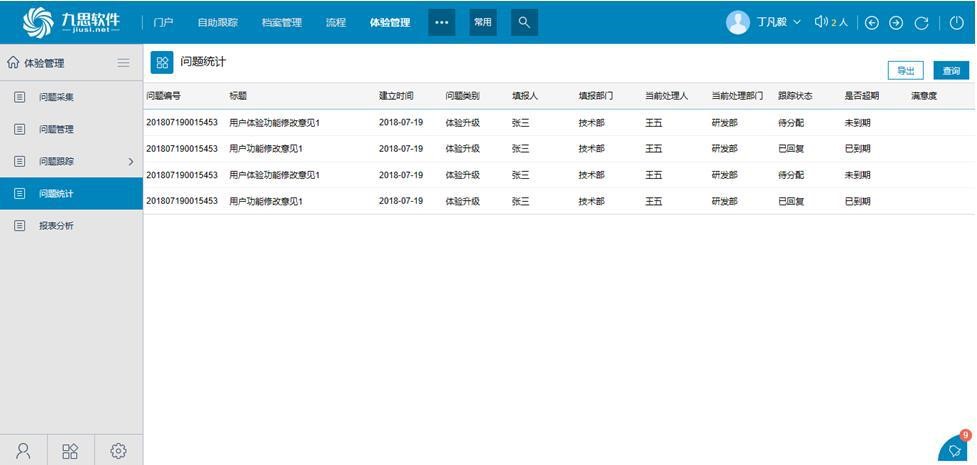Click the 查询 button

pos(950,71)
